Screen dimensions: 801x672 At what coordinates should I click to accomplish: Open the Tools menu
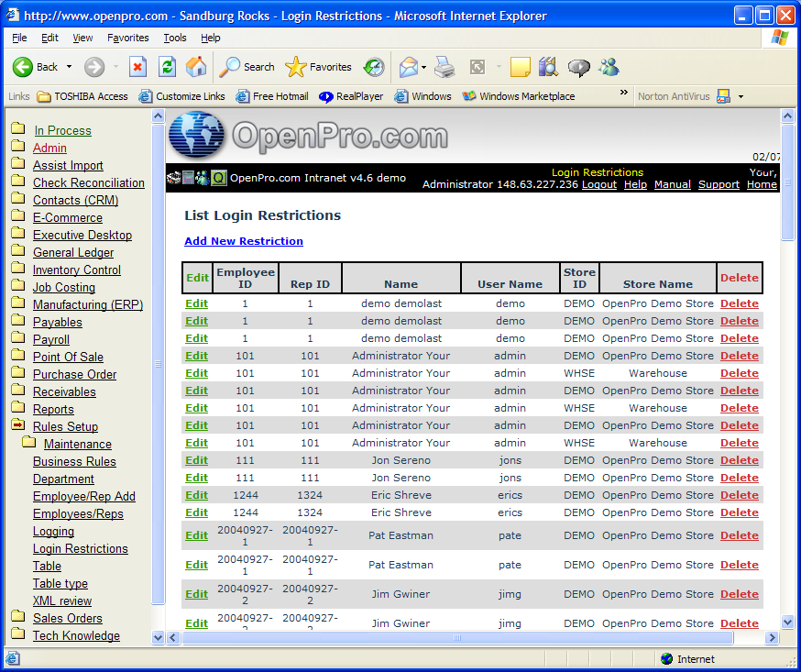(x=174, y=38)
